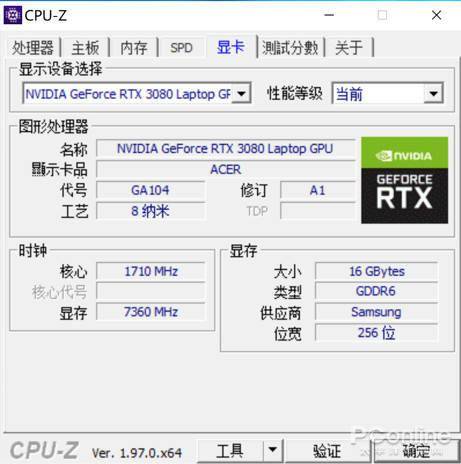Expand the 性能等级 dropdown showing 当前
Viewport: 461px width, 464px height.
[x=433, y=94]
